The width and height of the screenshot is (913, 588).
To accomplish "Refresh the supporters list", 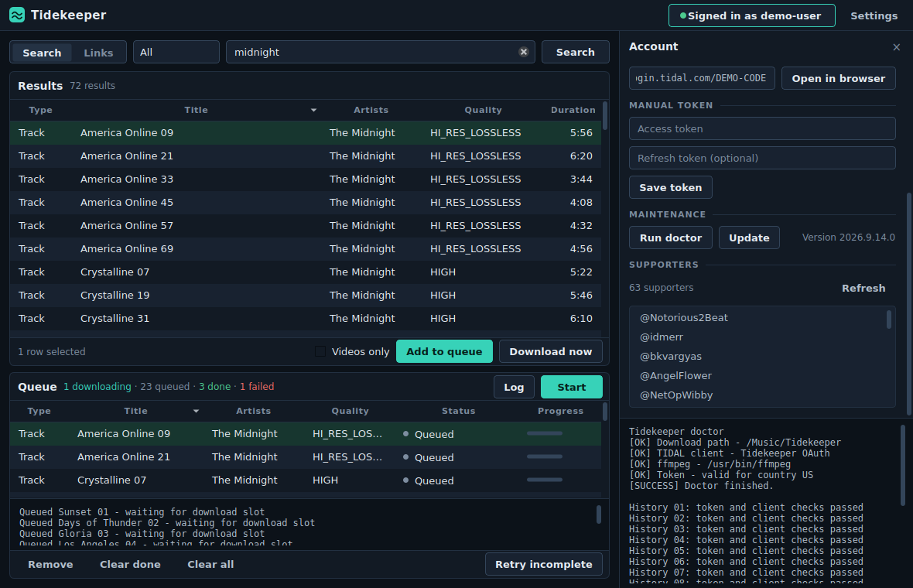I will [x=863, y=288].
